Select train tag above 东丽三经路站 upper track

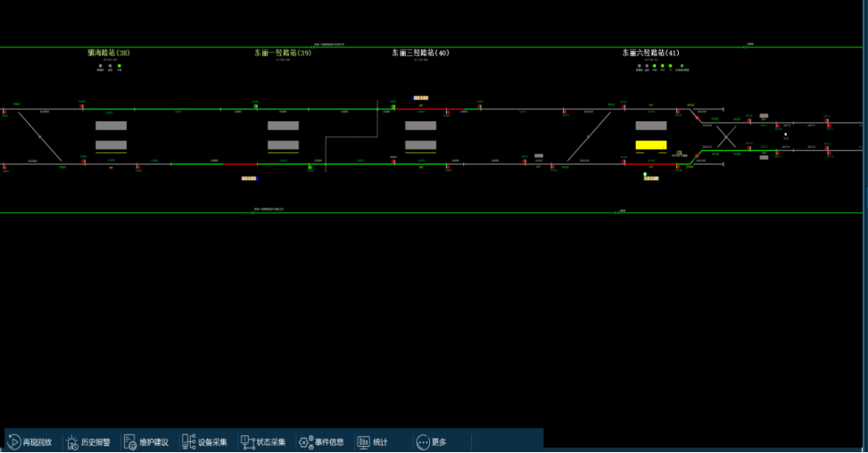click(421, 98)
